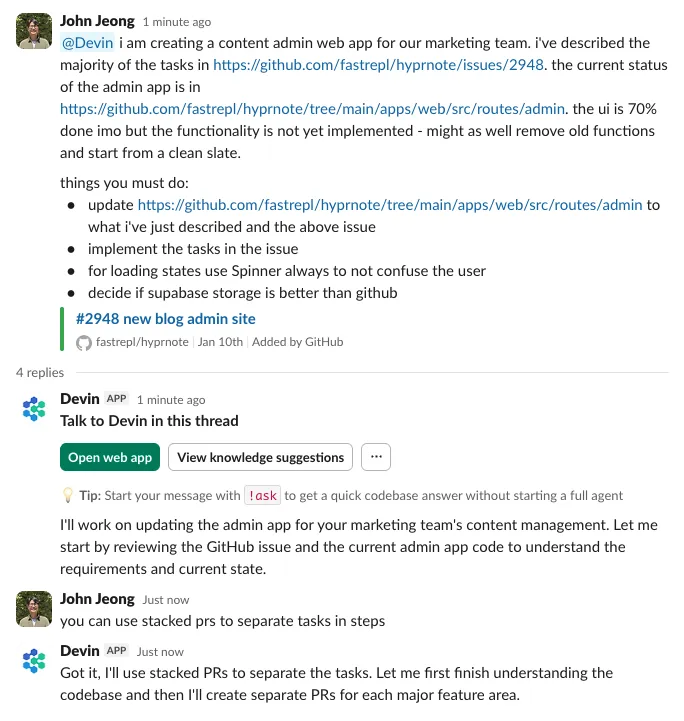This screenshot has width=684, height=721.
Task: Click the Open web app button
Action: (110, 457)
